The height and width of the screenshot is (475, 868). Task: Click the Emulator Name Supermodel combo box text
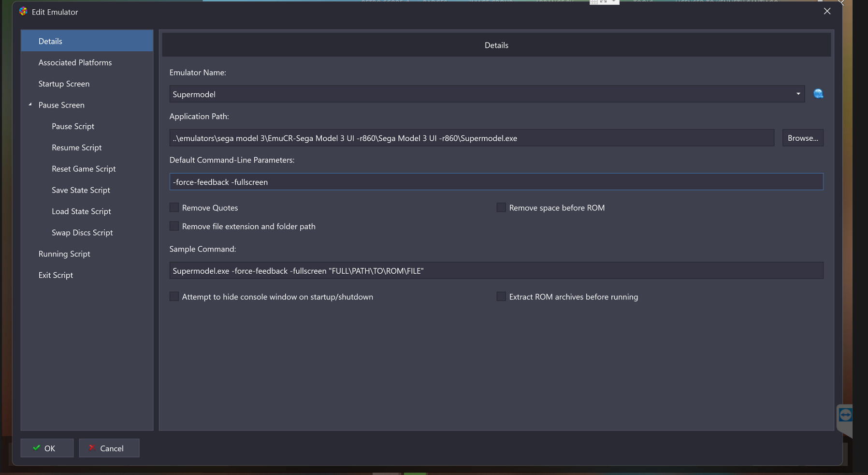[194, 94]
